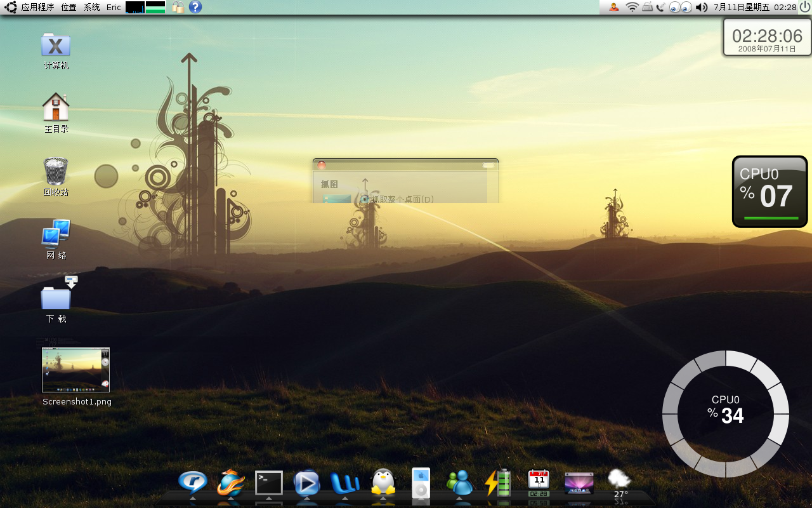Open the calendar icon showing 11 in dock
This screenshot has height=508, width=812.
pos(539,483)
